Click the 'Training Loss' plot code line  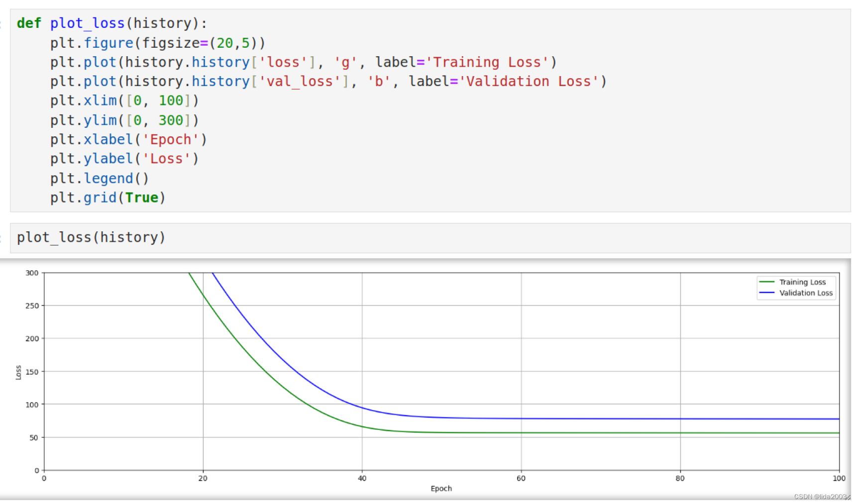pyautogui.click(x=303, y=62)
